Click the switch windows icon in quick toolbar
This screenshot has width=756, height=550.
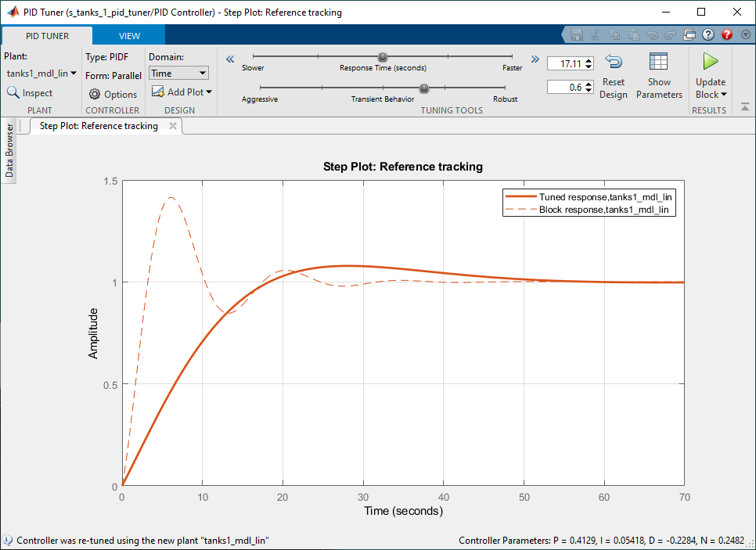689,34
